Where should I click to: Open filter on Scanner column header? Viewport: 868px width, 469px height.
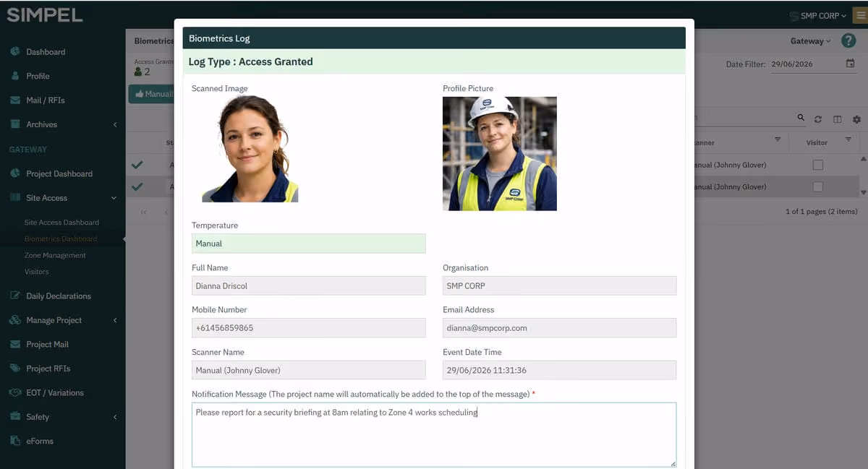(778, 139)
